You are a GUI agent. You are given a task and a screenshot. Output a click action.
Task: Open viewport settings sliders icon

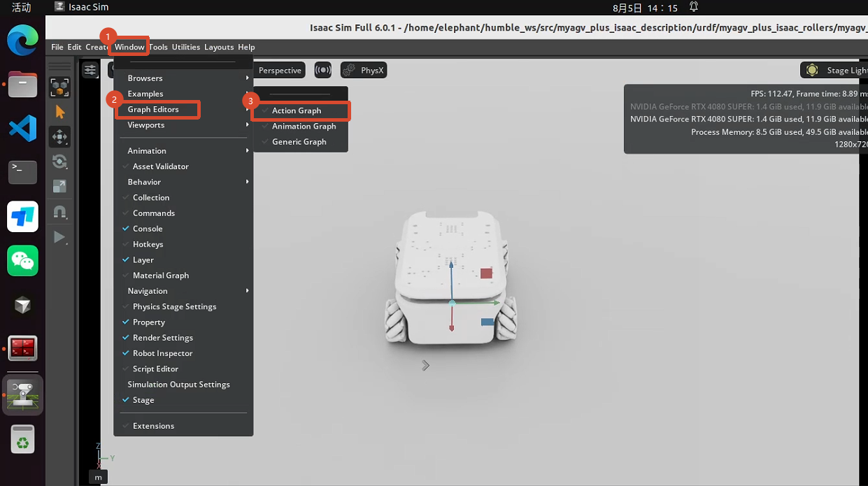[x=90, y=70]
